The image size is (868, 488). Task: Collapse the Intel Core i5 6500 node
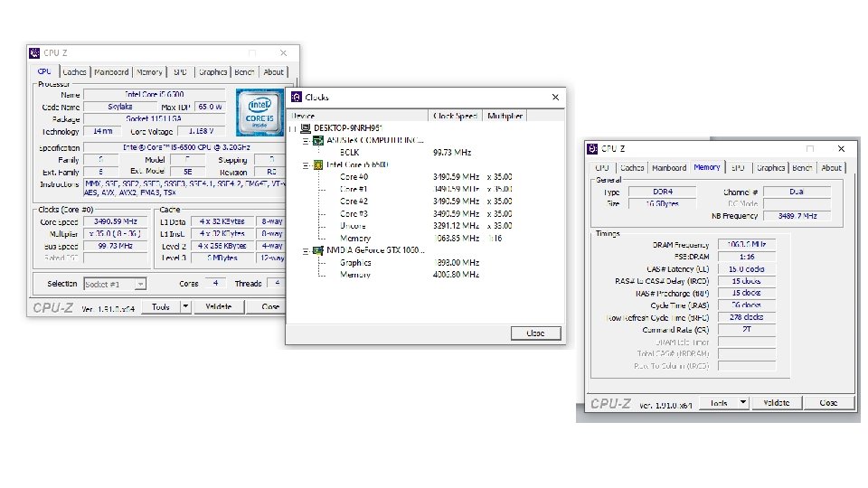coord(306,165)
